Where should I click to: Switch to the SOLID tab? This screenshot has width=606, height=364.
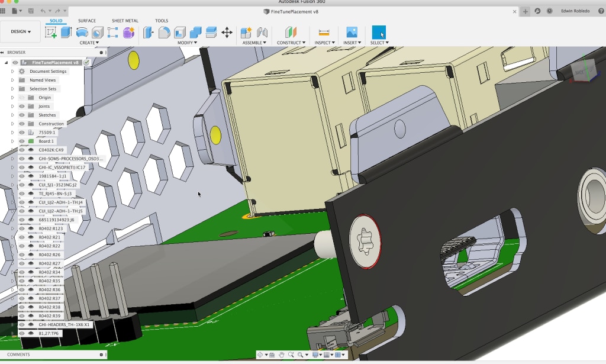coord(56,21)
